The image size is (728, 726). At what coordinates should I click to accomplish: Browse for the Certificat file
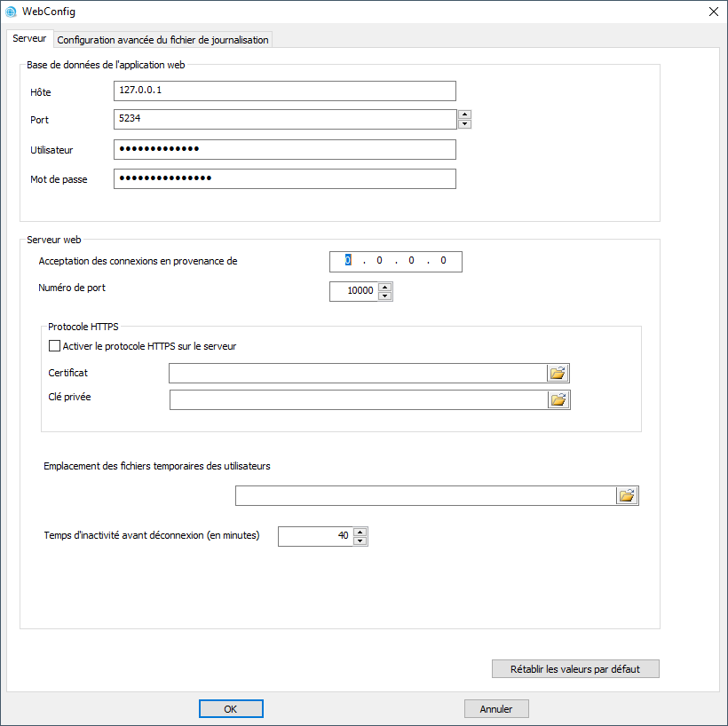(x=558, y=374)
